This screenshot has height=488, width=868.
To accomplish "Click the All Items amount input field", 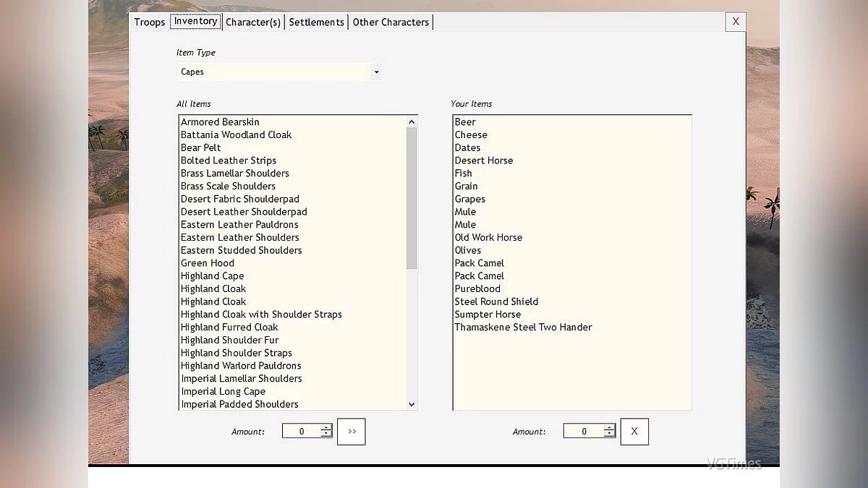I will point(301,432).
